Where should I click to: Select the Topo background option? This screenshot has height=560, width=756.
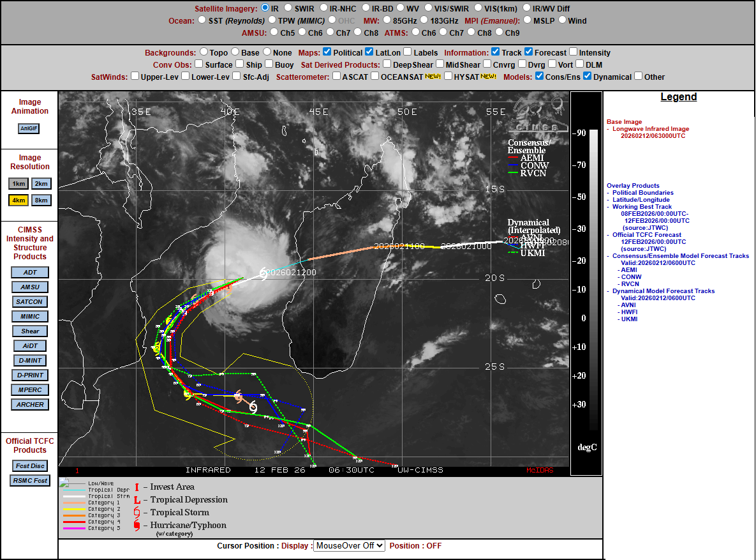pos(204,52)
